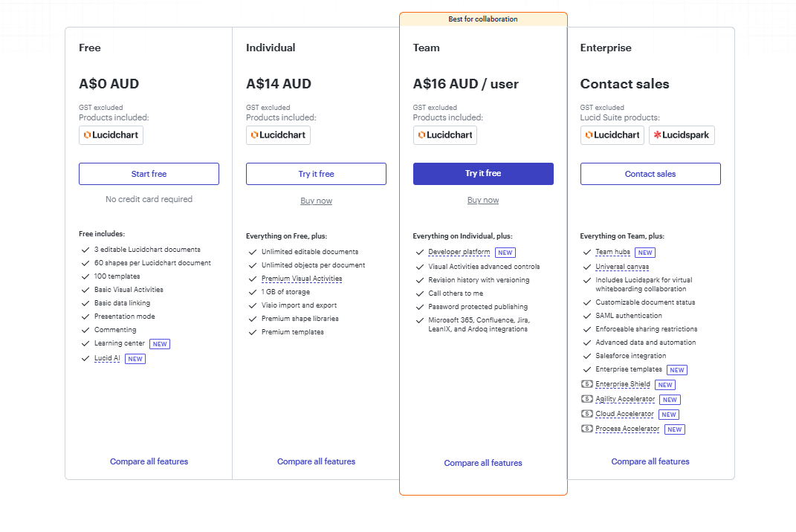The height and width of the screenshot is (532, 796).
Task: Click NEW badge next to Enterprise templates
Action: [x=677, y=370]
